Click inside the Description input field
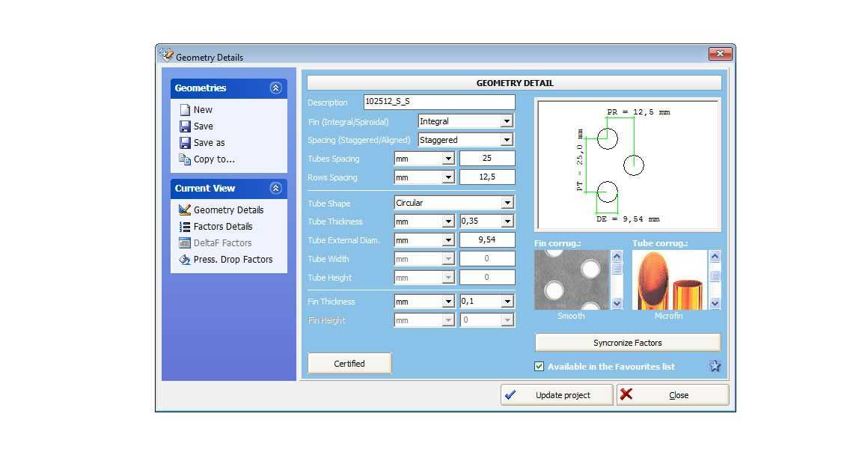The width and height of the screenshot is (868, 449). [438, 102]
